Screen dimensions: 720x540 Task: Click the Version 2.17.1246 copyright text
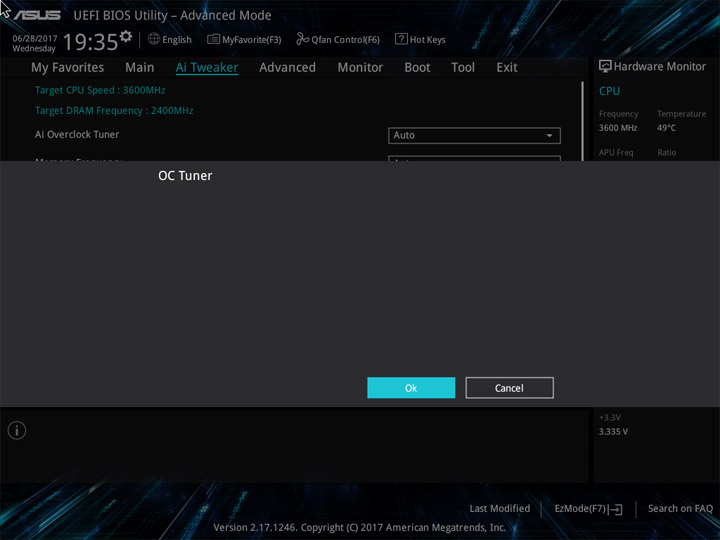click(x=360, y=528)
